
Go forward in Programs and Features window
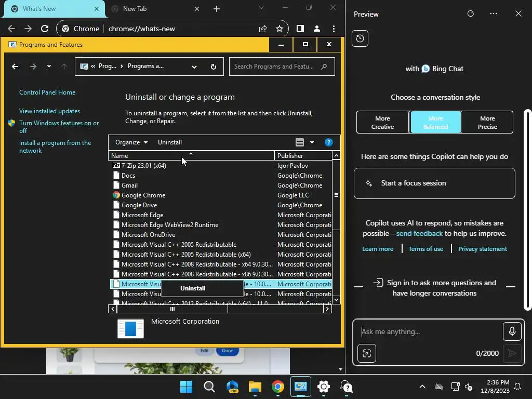[x=33, y=66]
